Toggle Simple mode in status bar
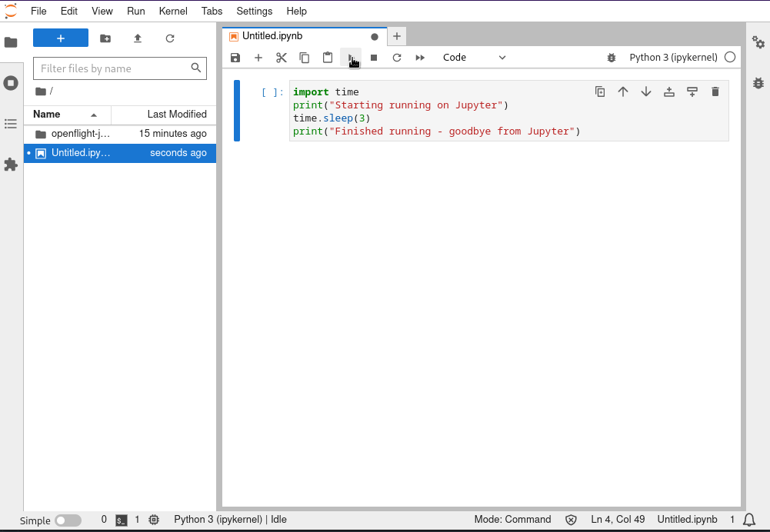Viewport: 770px width, 532px height. (68, 520)
